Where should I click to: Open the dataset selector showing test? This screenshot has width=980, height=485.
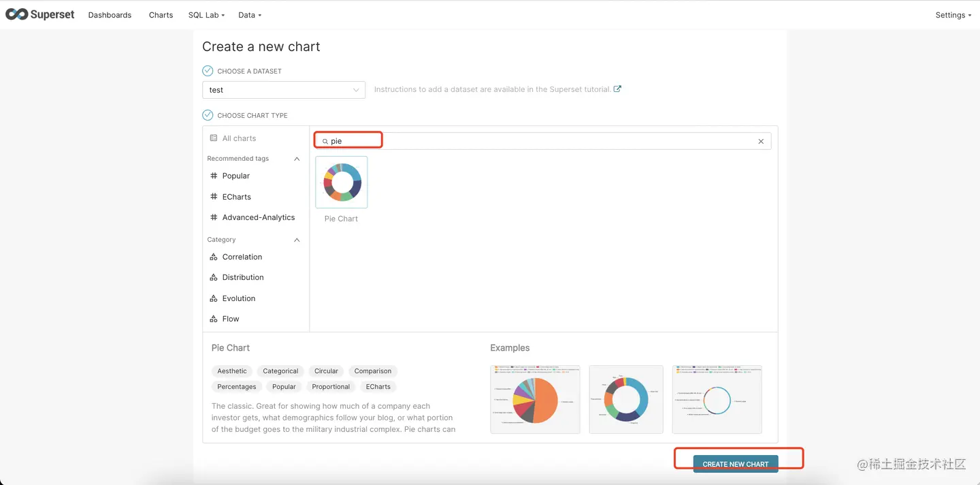[x=284, y=90]
